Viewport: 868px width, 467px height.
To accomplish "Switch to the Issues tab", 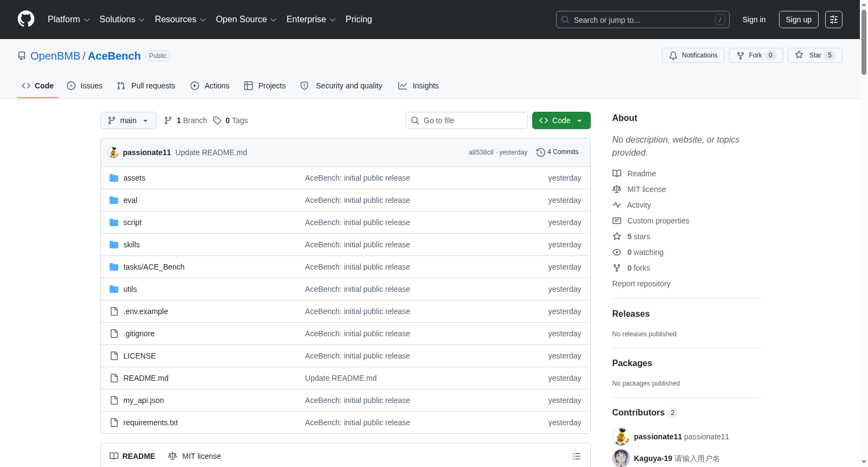I will tap(85, 86).
